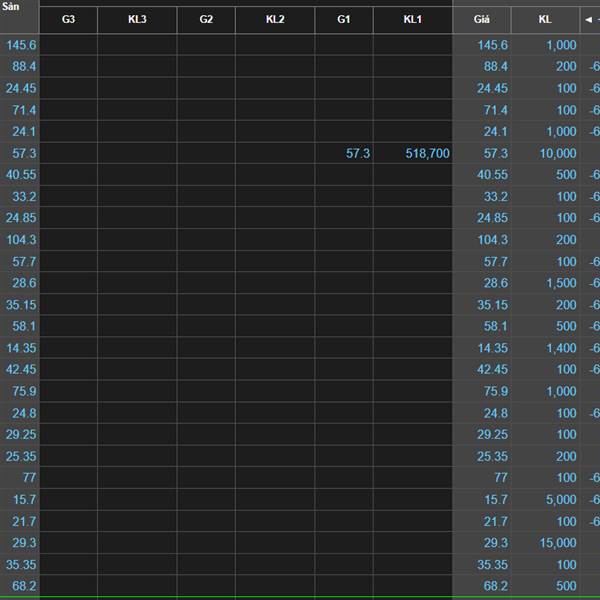The height and width of the screenshot is (600, 600).
Task: Click 24.85 in the Sàn column
Action: point(21,218)
